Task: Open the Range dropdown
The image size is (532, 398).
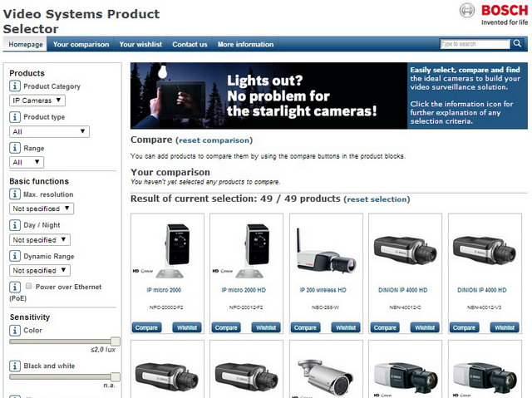Action: [27, 162]
